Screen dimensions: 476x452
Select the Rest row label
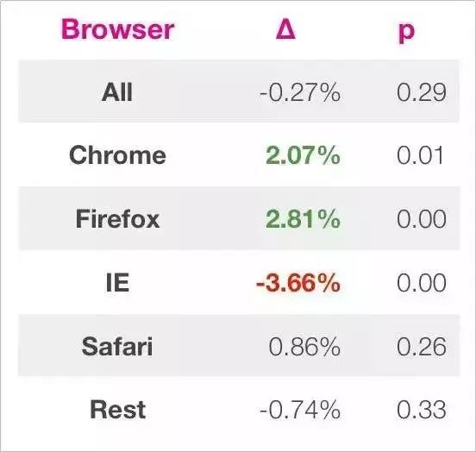118,410
